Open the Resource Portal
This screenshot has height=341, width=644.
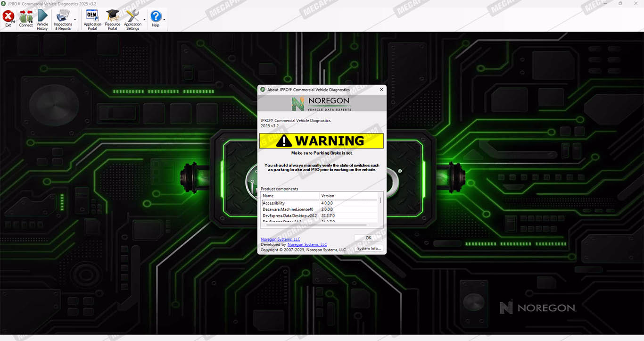pos(113,20)
